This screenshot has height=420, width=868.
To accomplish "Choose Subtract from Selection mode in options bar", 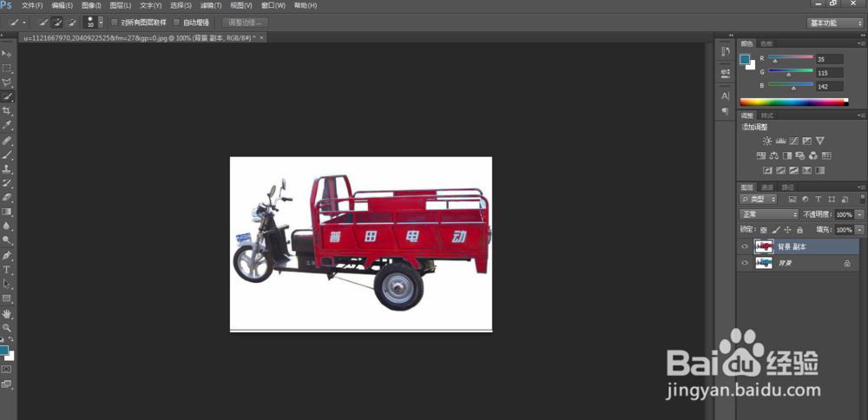I will click(x=71, y=23).
